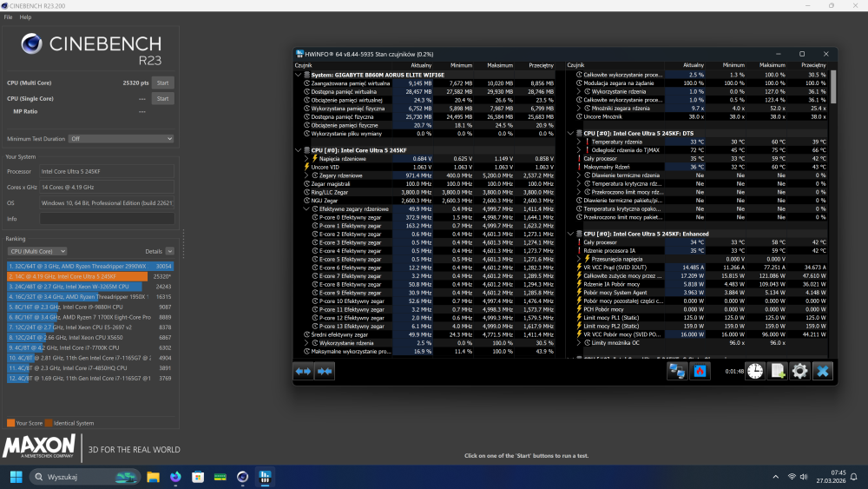Expand the Temperatury rdzenia row
Viewport: 868px width, 489px height.
(x=579, y=142)
